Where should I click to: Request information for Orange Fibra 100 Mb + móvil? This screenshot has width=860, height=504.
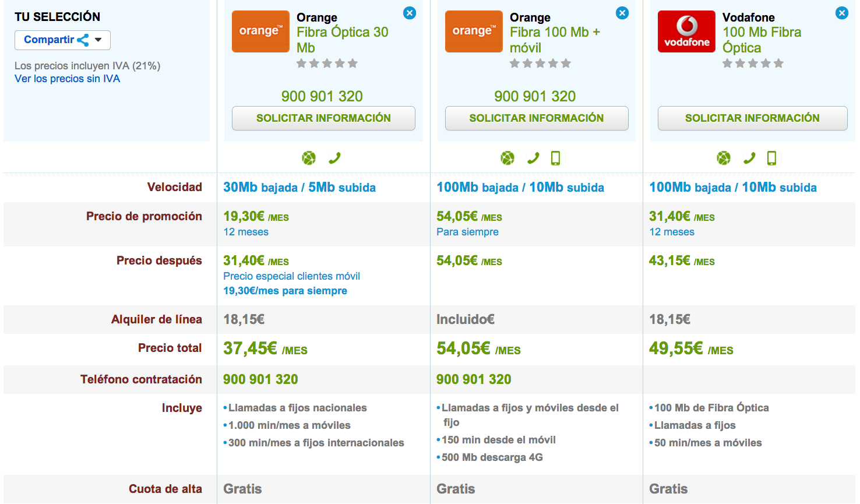point(537,118)
